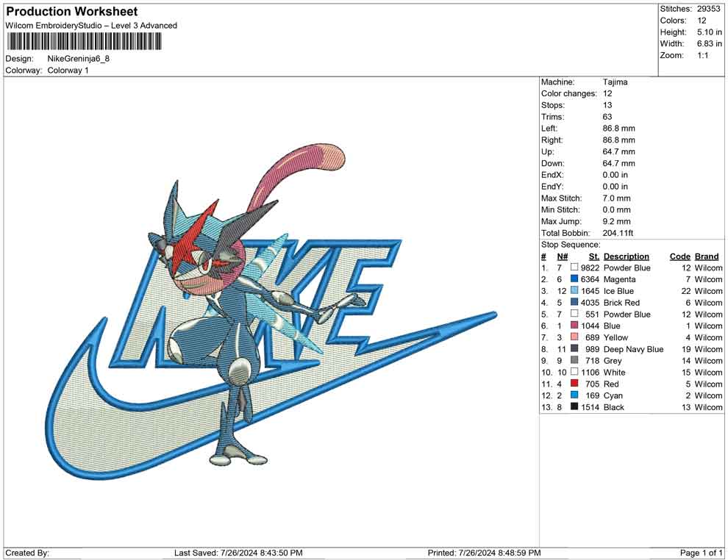
Task: Click the Brick Red 4035 color swatch
Action: (x=574, y=302)
